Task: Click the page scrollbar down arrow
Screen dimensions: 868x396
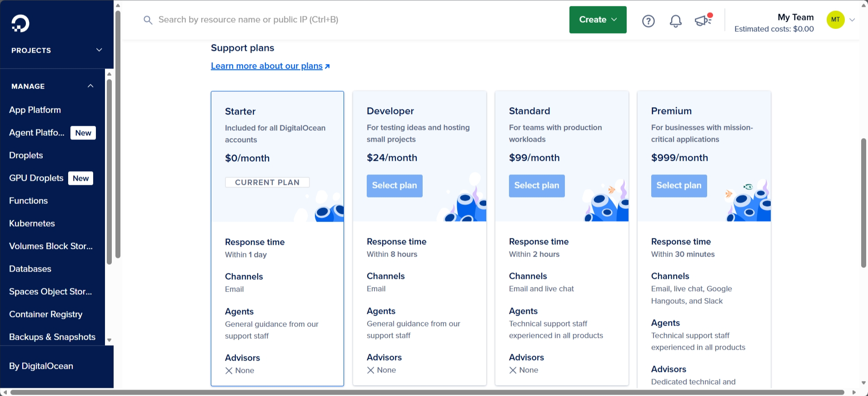Action: click(x=863, y=383)
